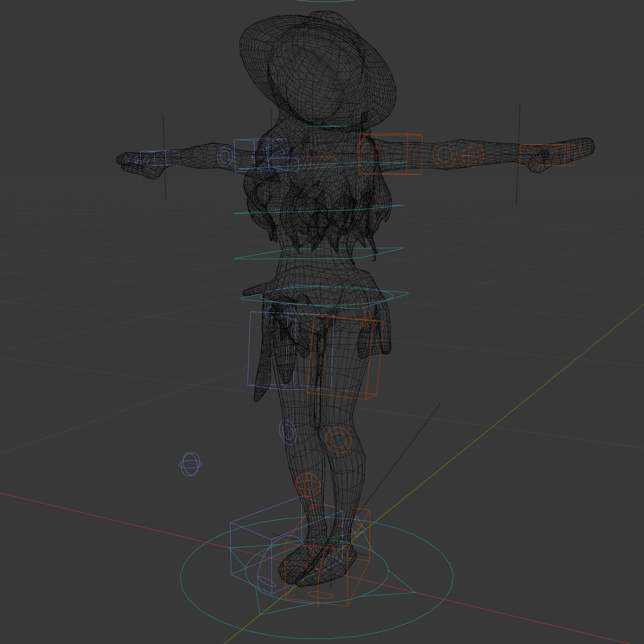Select the blue toe ellipse on the floor
644x644 pixels.
pyautogui.click(x=267, y=581)
